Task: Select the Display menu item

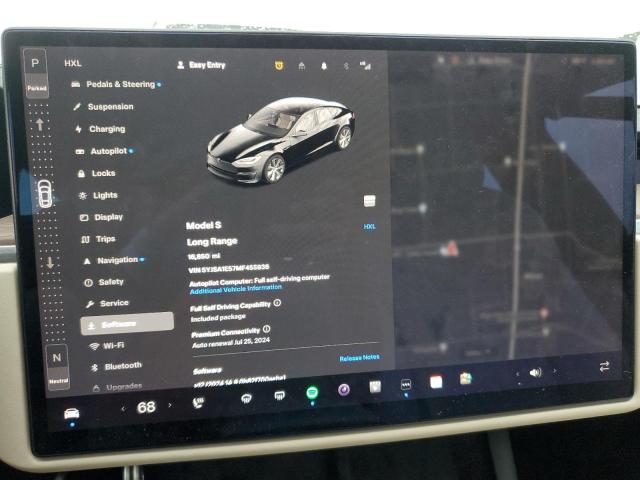Action: tap(101, 217)
